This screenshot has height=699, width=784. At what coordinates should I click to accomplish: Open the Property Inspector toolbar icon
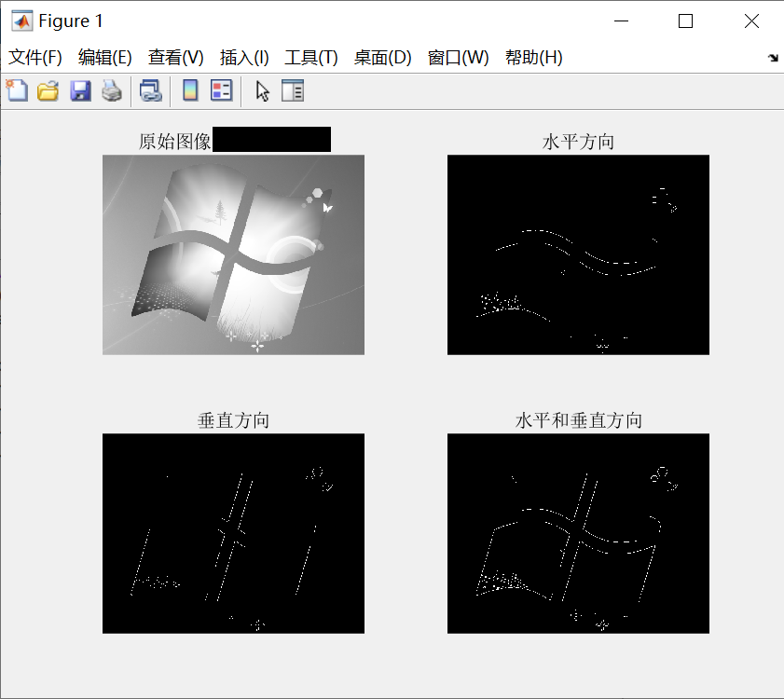pyautogui.click(x=293, y=91)
